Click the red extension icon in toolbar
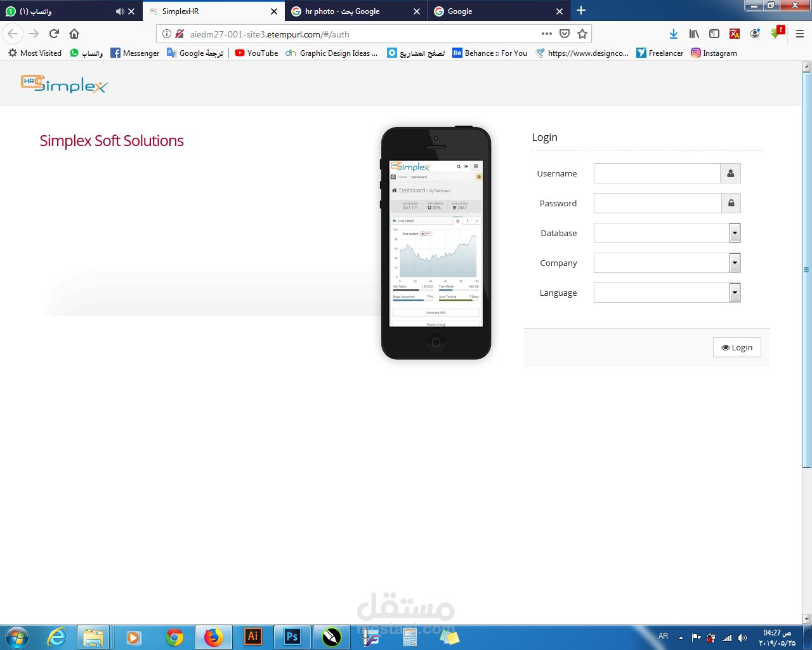812x650 pixels. [x=735, y=34]
